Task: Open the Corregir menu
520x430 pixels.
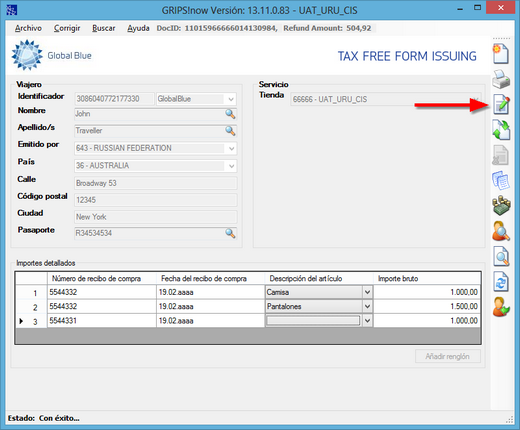Action: [x=67, y=28]
